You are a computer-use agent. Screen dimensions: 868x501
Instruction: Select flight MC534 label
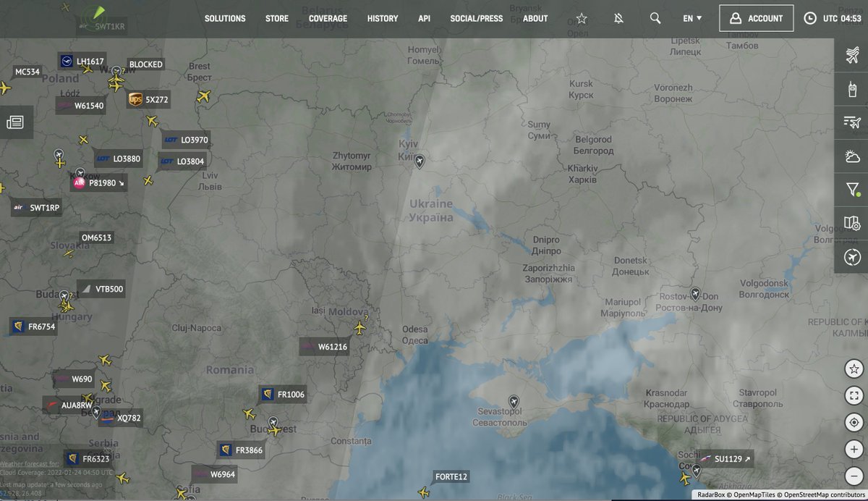tap(27, 72)
